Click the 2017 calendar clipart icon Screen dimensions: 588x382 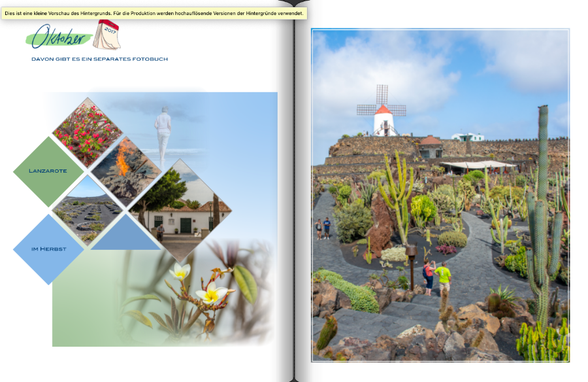click(106, 35)
